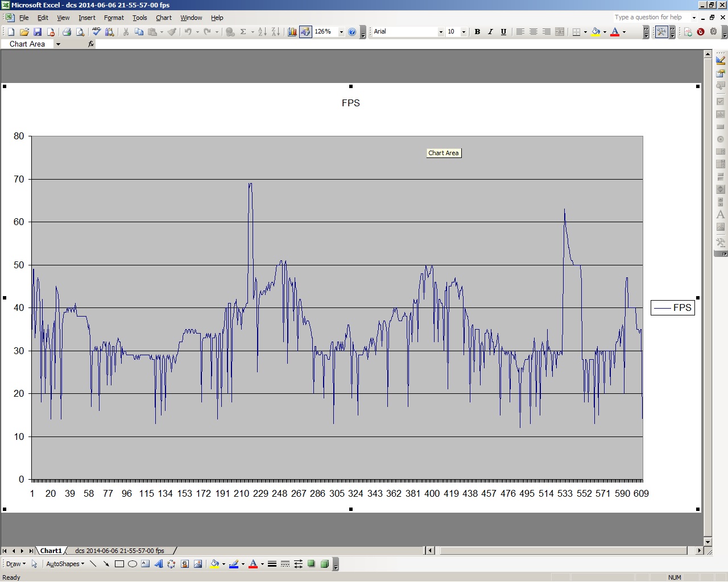Switch to the dcs 2014-06-06 21-55-57-00 fps sheet tab
Image resolution: width=728 pixels, height=582 pixels.
119,551
